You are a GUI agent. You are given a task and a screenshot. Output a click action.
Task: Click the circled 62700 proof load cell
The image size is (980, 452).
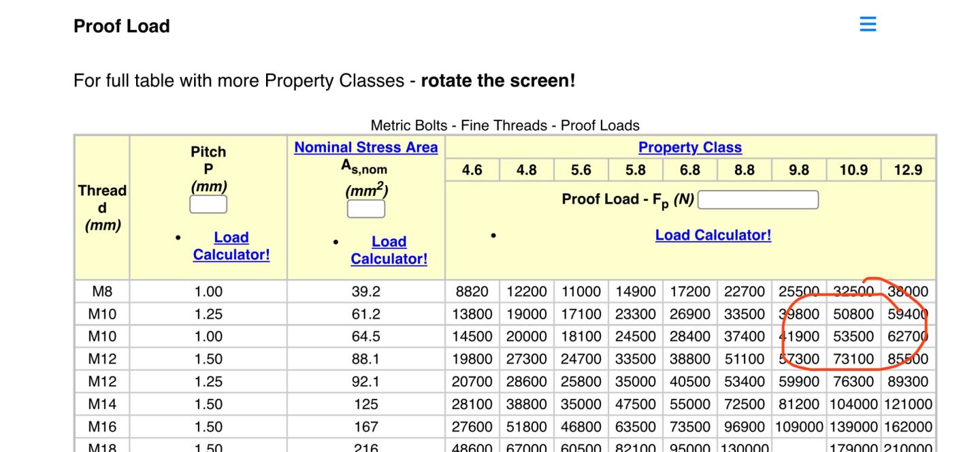908,336
